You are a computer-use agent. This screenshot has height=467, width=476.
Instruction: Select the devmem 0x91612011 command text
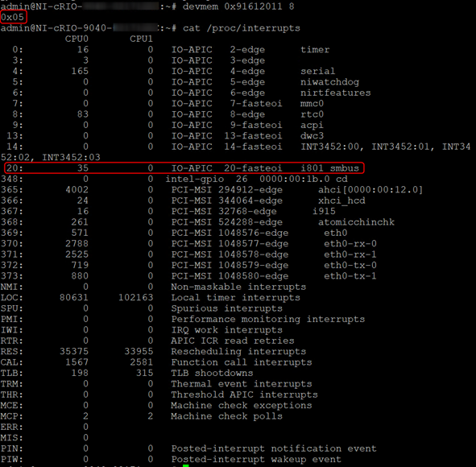pyautogui.click(x=238, y=6)
